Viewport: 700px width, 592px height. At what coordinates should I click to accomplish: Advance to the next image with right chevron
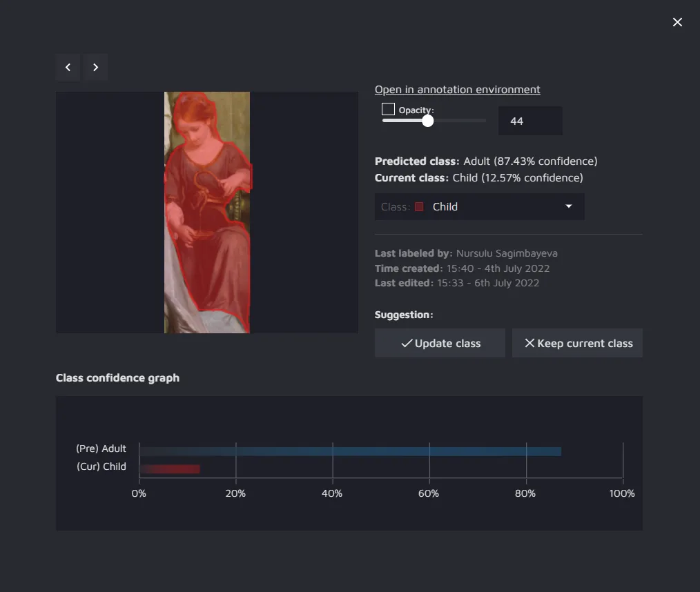tap(95, 68)
